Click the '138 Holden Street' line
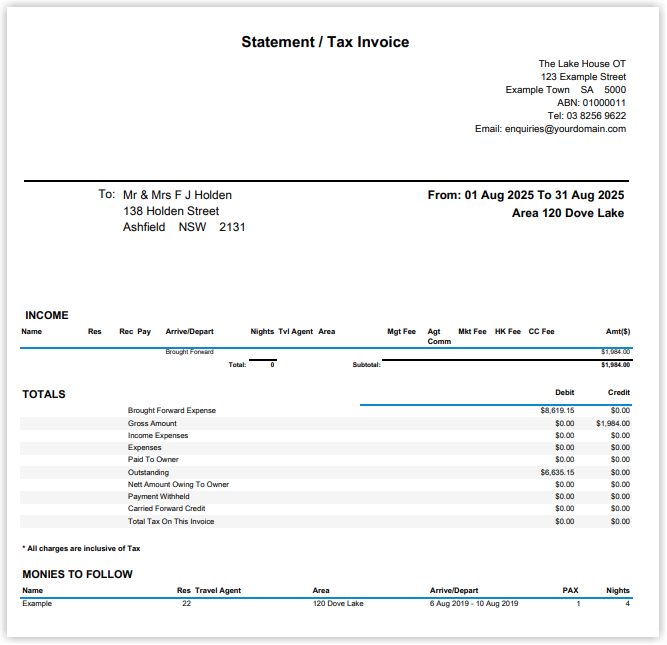667x645 pixels. click(x=171, y=211)
